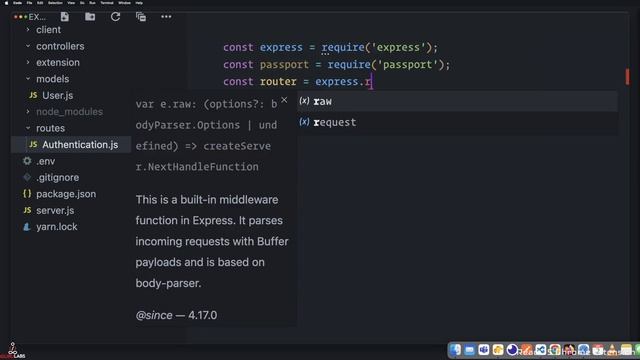Click 'passport' variable on second code line

pos(284,64)
